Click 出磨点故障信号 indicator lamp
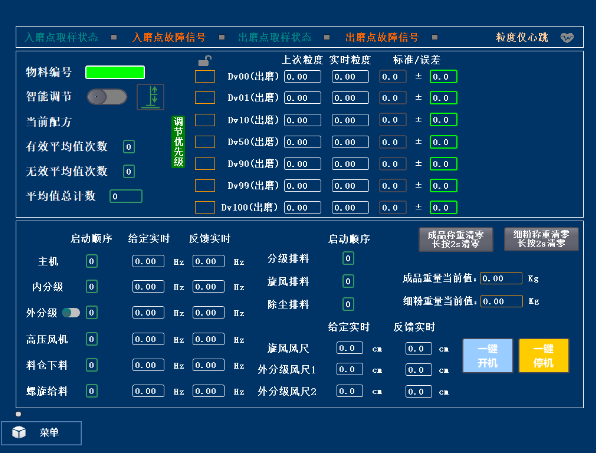 pyautogui.click(x=434, y=37)
